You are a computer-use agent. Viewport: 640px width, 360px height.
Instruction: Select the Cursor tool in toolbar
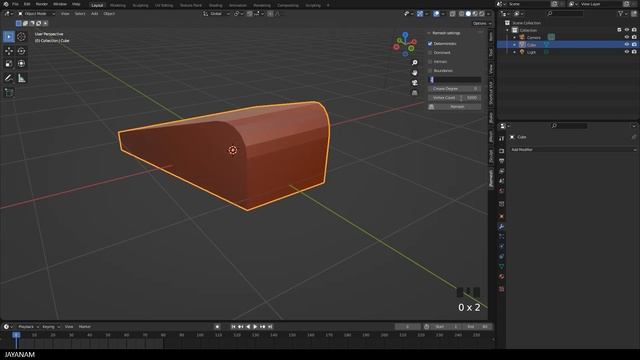22,37
